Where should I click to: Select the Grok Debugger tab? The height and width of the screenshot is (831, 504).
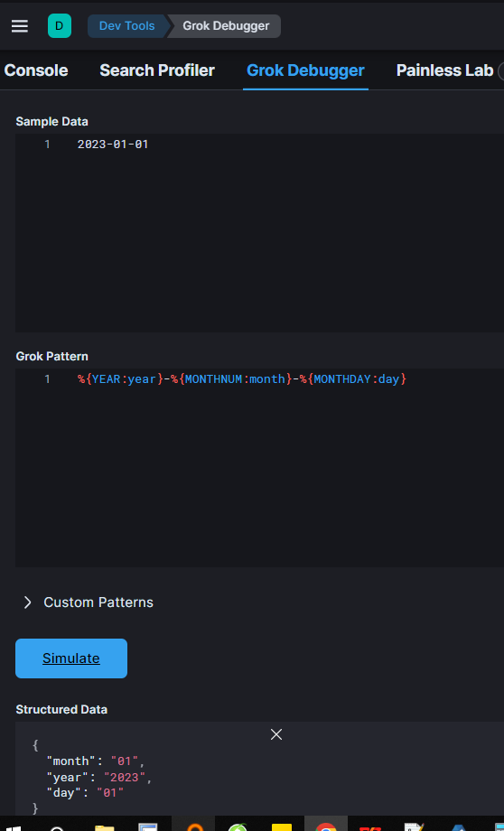click(x=305, y=70)
